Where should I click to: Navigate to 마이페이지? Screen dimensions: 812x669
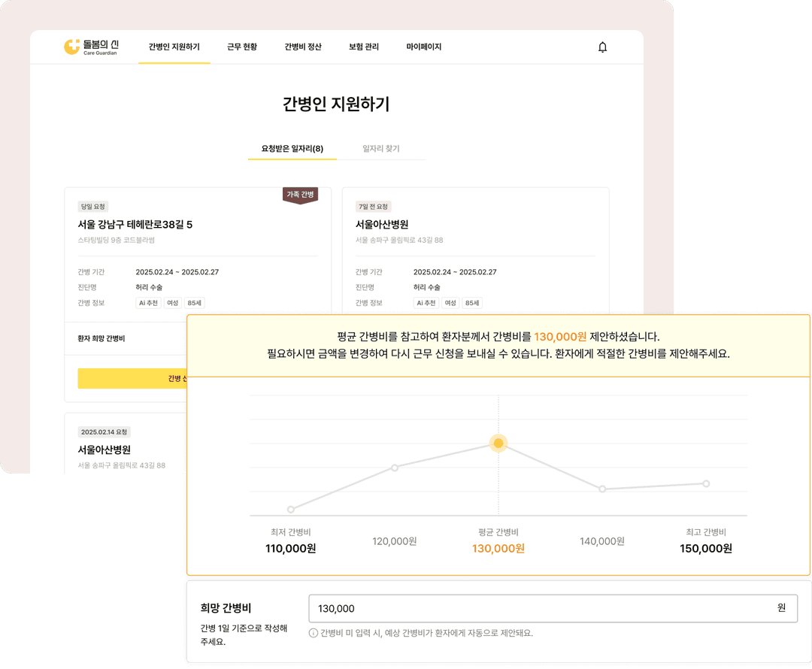tap(424, 47)
